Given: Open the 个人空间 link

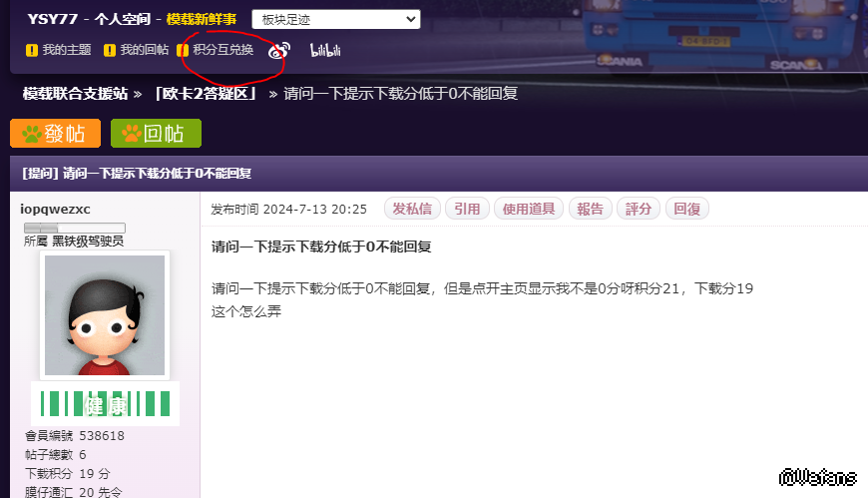Looking at the screenshot, I should click(x=123, y=19).
